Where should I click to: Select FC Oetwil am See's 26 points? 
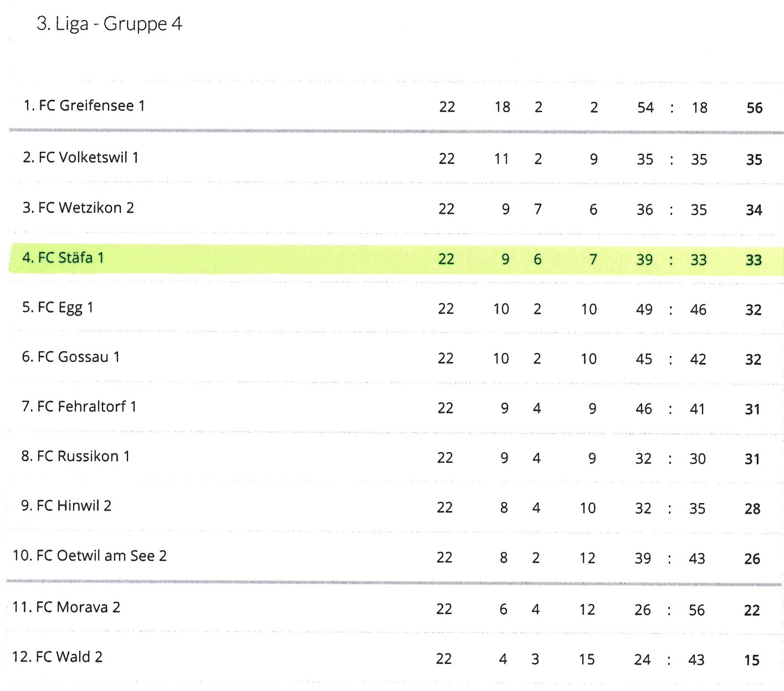coord(752,559)
